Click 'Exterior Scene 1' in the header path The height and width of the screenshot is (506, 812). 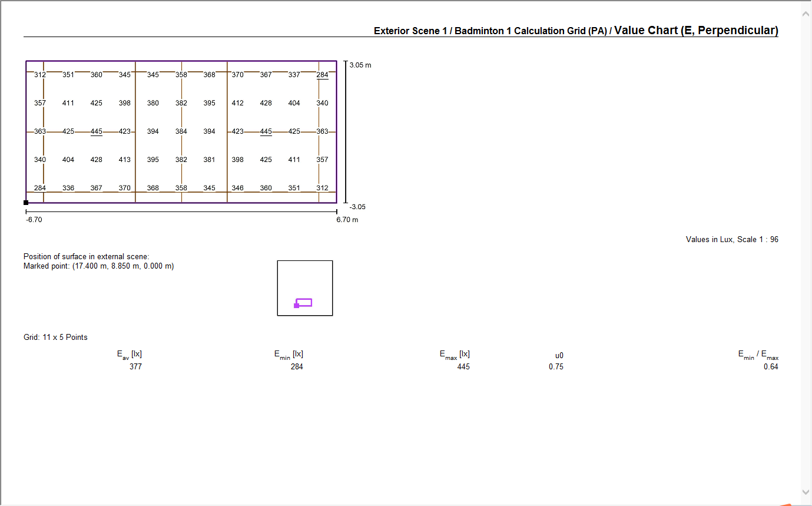coord(410,31)
